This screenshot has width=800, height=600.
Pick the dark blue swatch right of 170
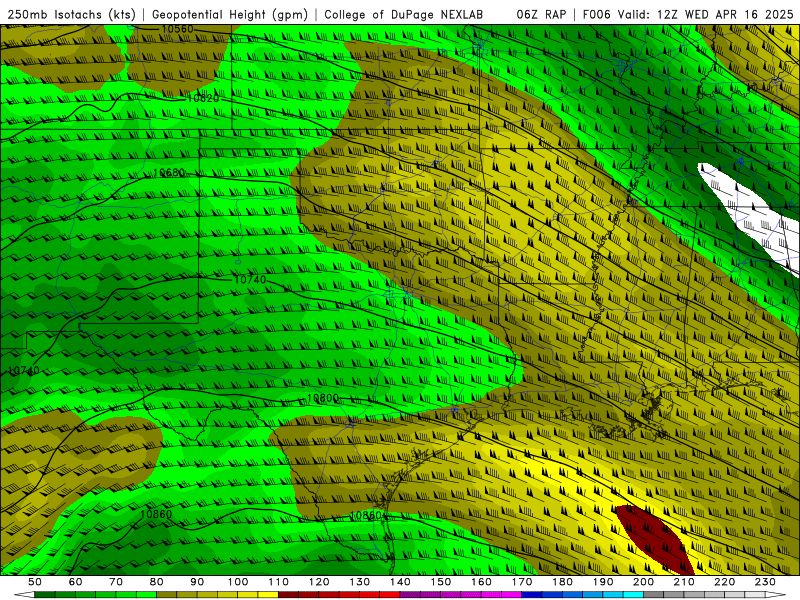pos(532,595)
